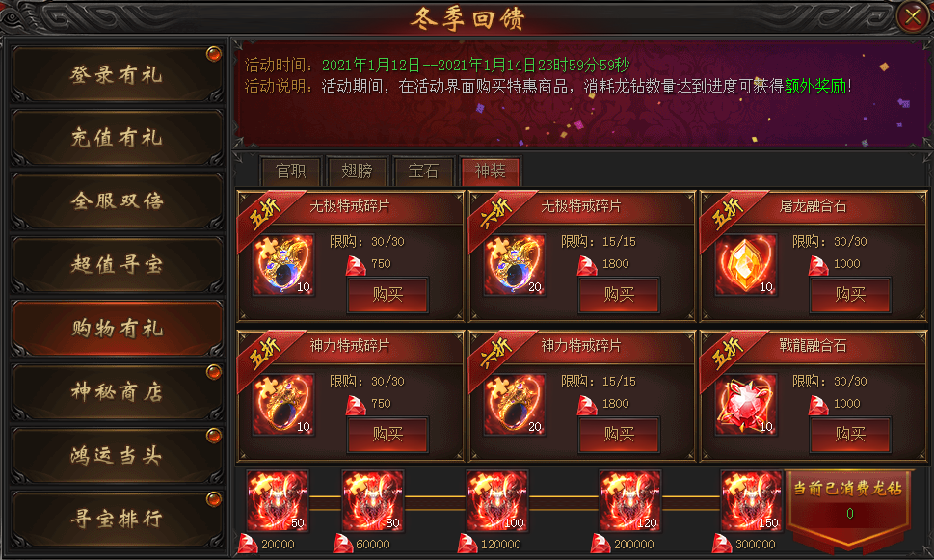
Task: Click the 60000 milestone reward icon
Action: point(372,501)
